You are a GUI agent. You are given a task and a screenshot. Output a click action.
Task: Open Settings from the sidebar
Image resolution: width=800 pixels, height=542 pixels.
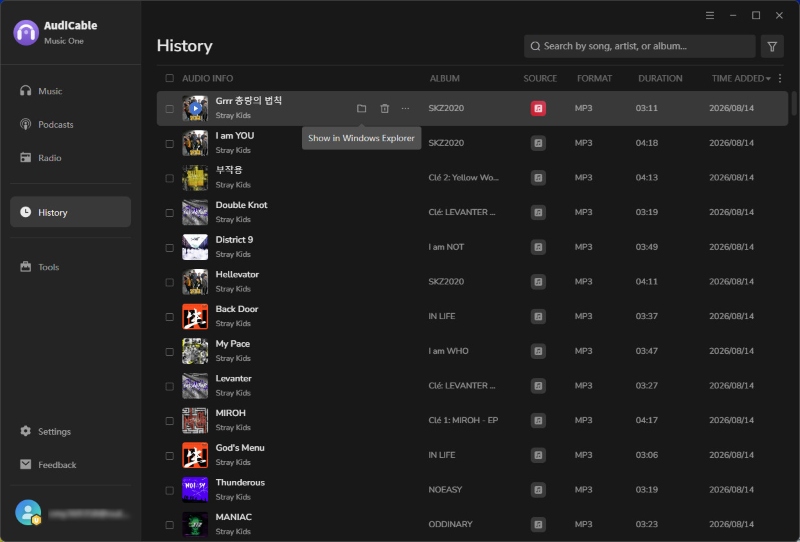pos(70,431)
